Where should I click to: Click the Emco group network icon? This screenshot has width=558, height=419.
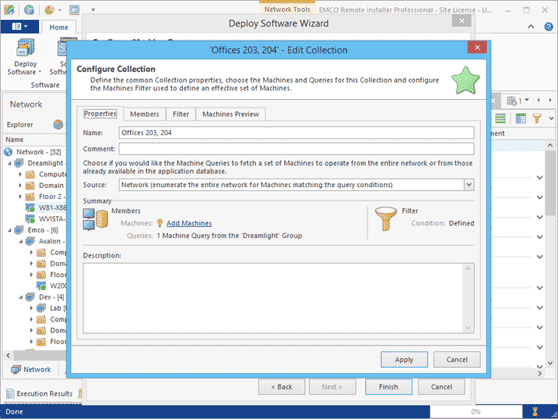[x=19, y=230]
